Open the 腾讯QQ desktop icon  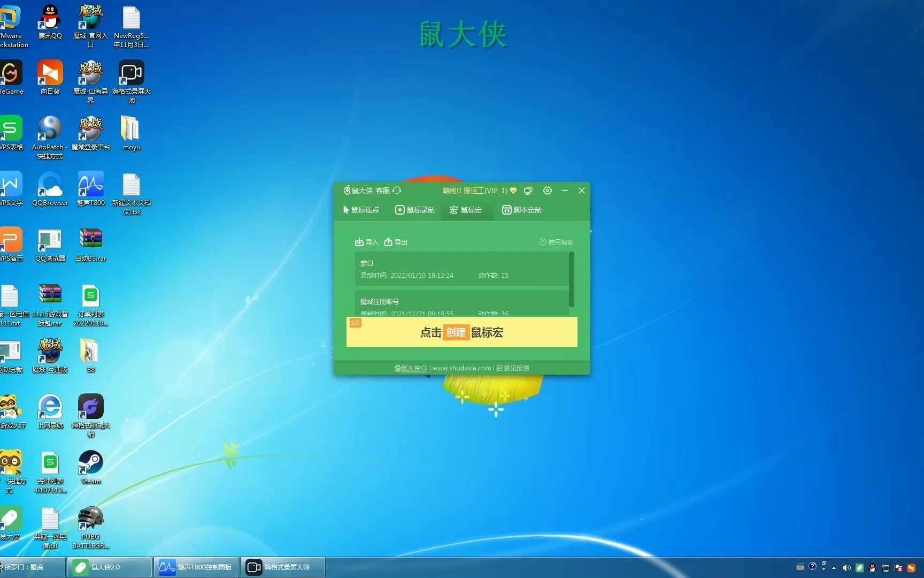click(x=50, y=22)
